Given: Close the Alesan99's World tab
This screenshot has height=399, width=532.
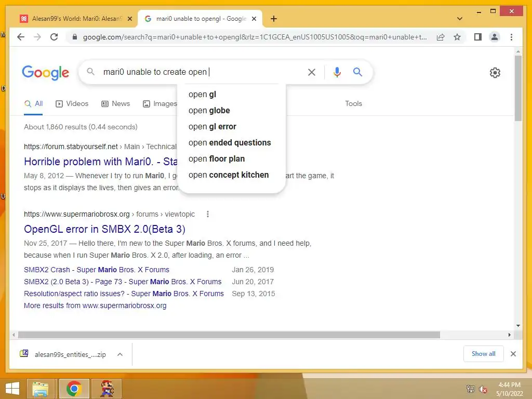Looking at the screenshot, I should click(129, 19).
